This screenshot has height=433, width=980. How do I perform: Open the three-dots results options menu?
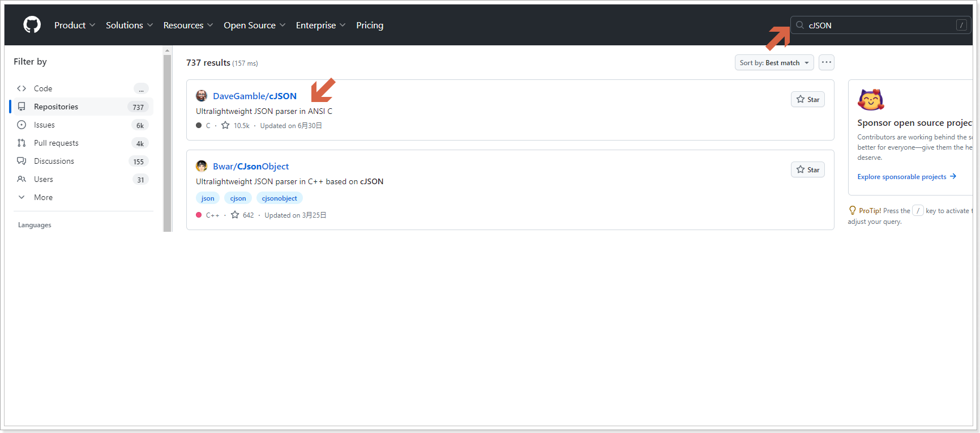(x=827, y=62)
